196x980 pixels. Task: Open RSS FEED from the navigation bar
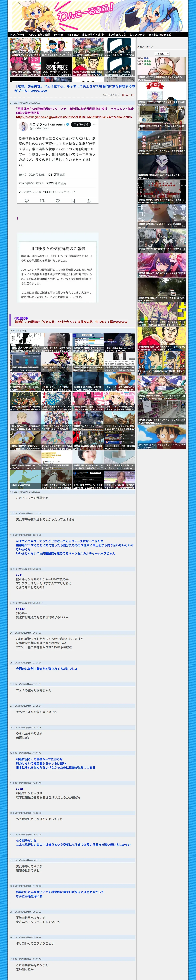(x=72, y=35)
